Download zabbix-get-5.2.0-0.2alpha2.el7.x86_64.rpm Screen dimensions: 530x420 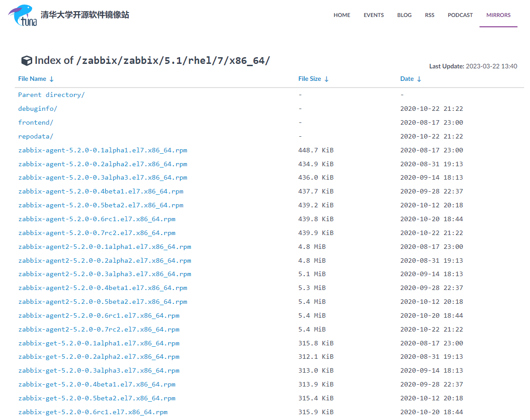pos(99,357)
